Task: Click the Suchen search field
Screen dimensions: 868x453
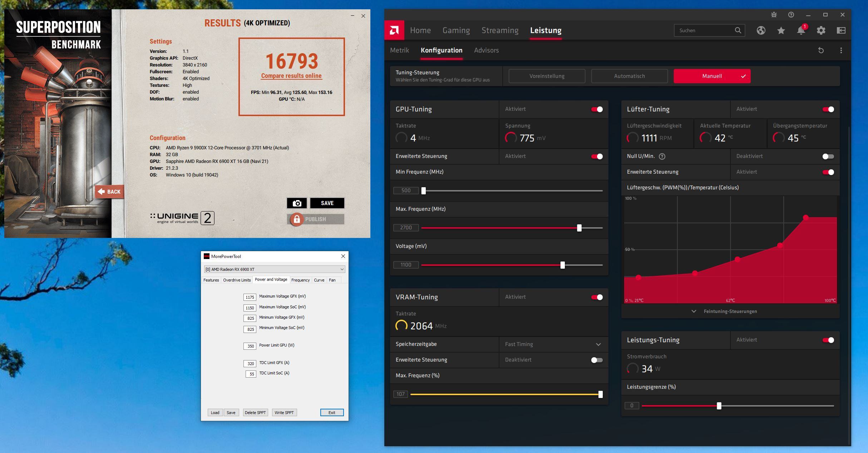Action: point(709,30)
